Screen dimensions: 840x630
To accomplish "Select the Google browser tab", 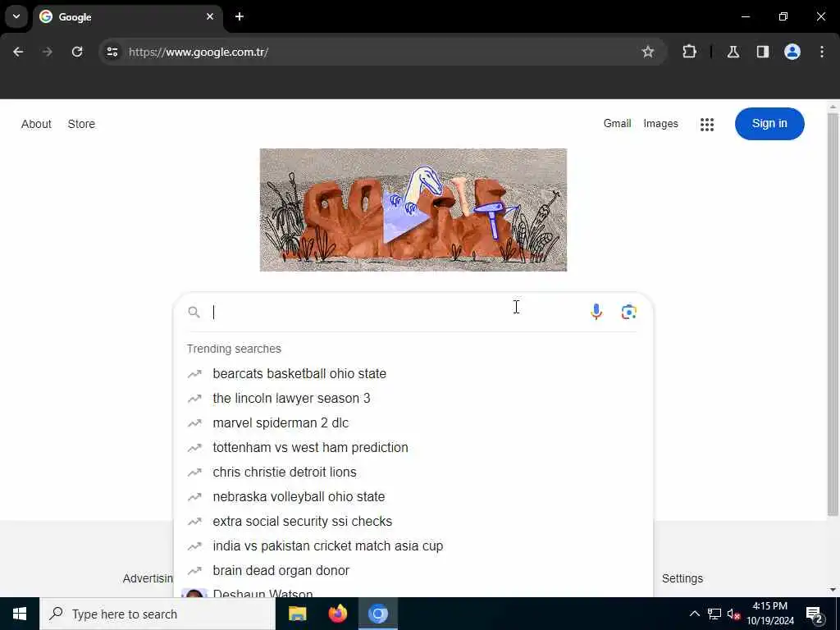I will click(x=127, y=16).
